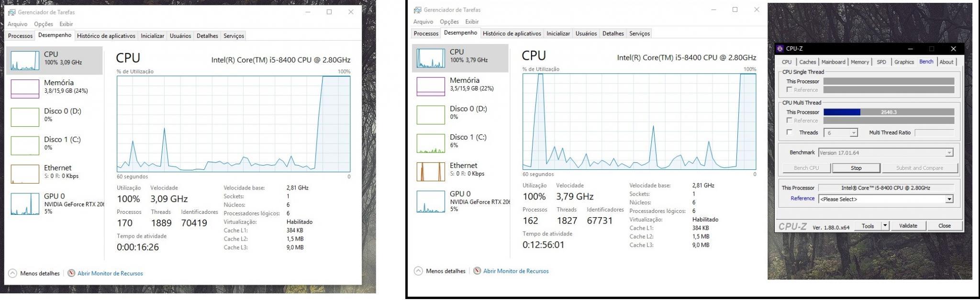
Task: Open Tools dropdown arrow in CPU-Z
Action: [885, 226]
